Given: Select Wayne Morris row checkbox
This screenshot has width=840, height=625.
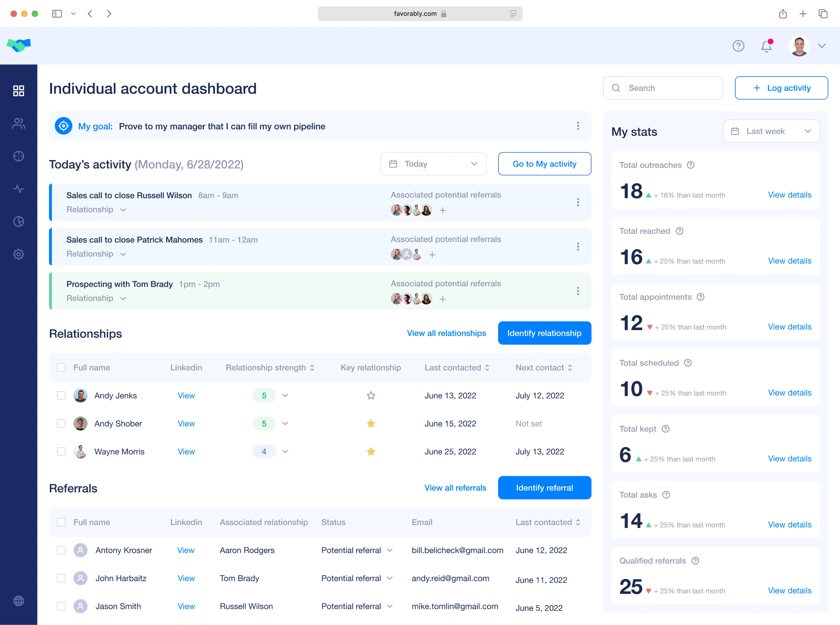Looking at the screenshot, I should pyautogui.click(x=61, y=452).
